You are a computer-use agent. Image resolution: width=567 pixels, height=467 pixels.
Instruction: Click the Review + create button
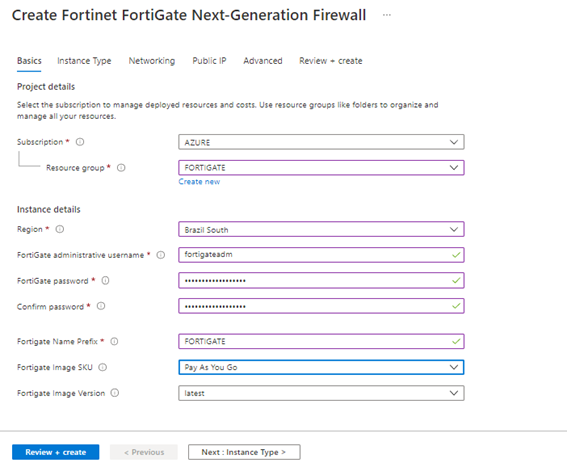point(56,452)
